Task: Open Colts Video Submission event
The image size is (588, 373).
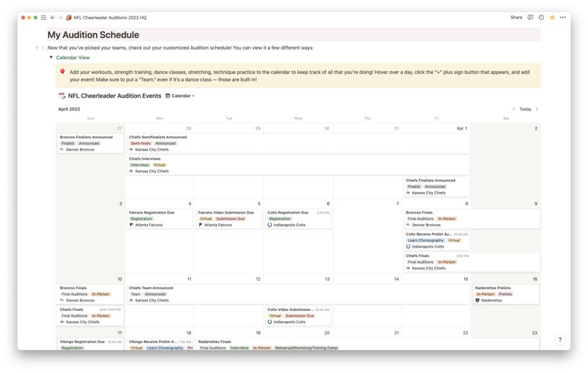Action: tap(298, 316)
